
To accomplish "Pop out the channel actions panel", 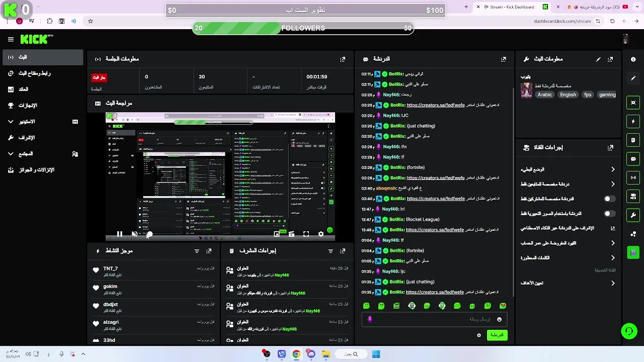I will [610, 148].
